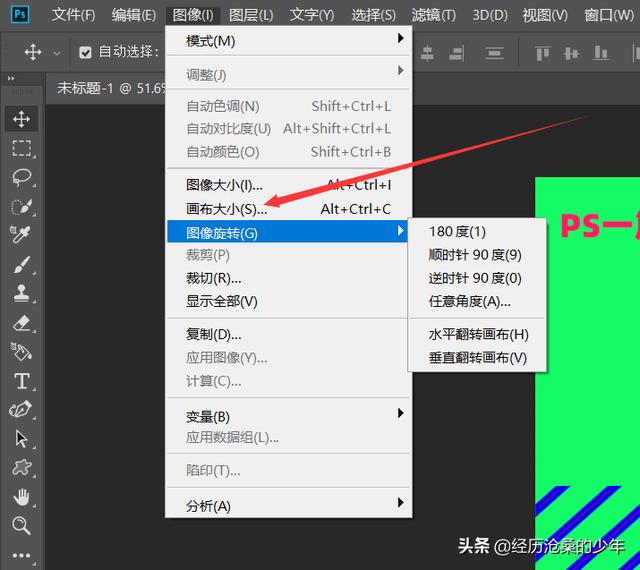Image resolution: width=640 pixels, height=570 pixels.
Task: Open the 文字(Y) menu
Action: tap(312, 15)
